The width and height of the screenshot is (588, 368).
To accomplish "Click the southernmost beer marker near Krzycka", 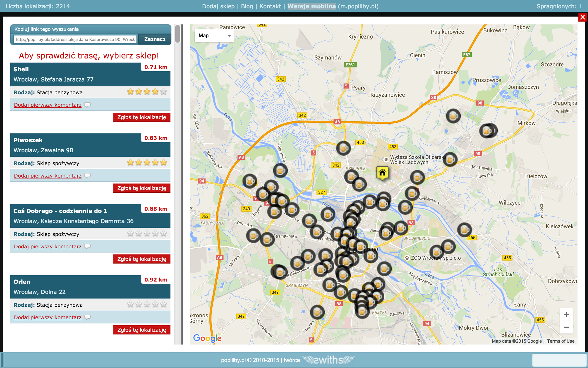I will coord(317,312).
